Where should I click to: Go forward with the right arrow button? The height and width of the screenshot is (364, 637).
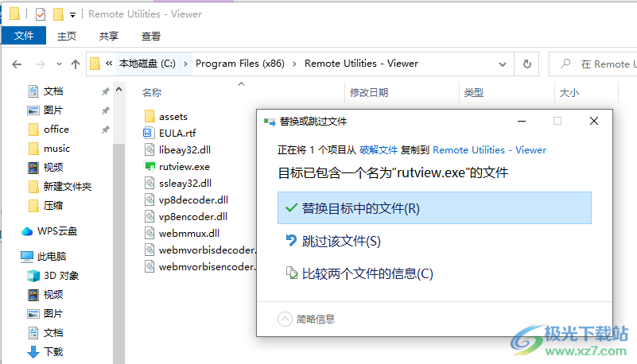coord(40,64)
